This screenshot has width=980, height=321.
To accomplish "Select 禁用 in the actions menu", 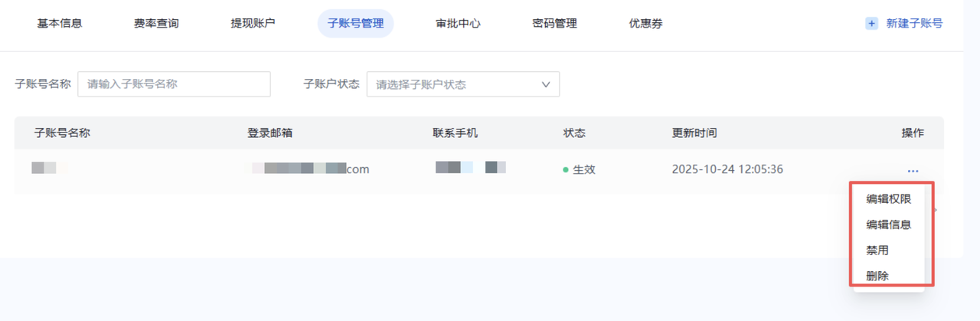I will (x=877, y=251).
